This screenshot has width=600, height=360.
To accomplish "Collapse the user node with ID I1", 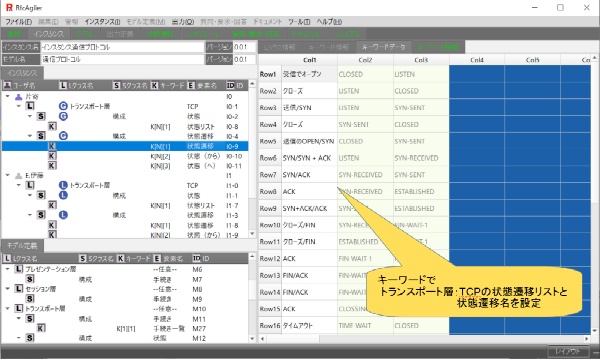I will point(8,175).
